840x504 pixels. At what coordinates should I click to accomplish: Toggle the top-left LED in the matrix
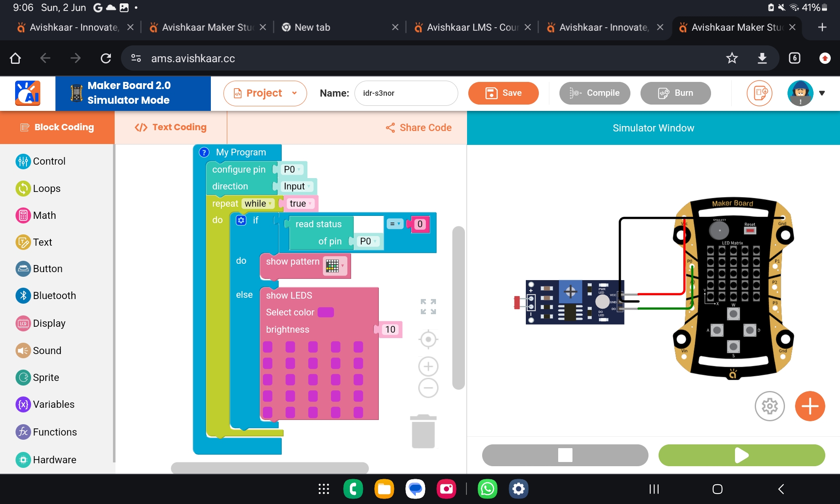pyautogui.click(x=268, y=347)
